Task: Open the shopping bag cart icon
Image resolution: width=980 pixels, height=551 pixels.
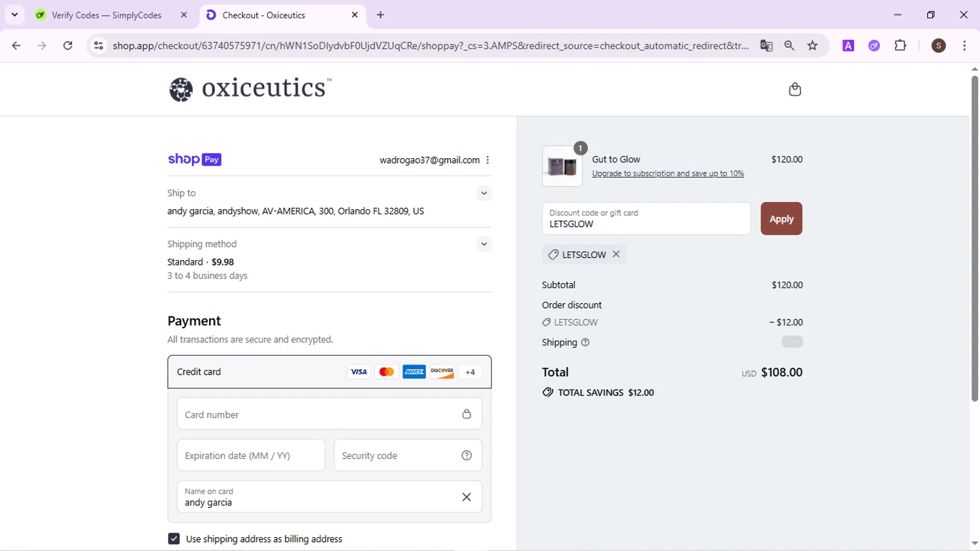Action: tap(794, 90)
